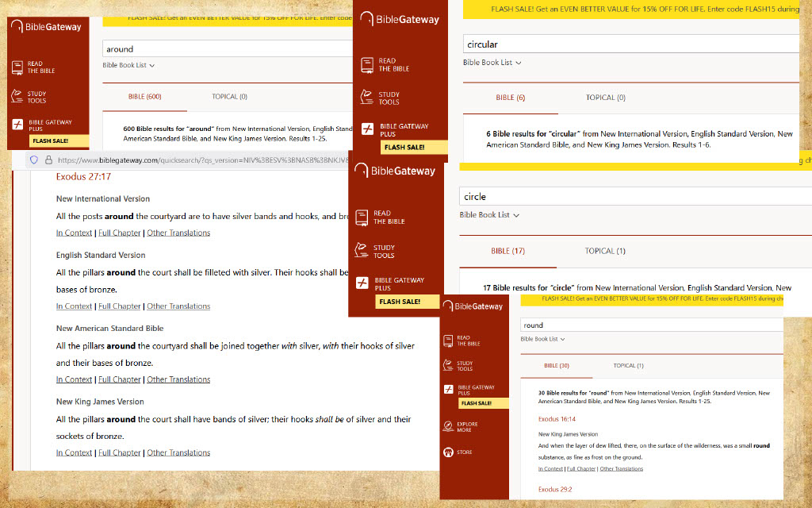Image resolution: width=812 pixels, height=508 pixels.
Task: Click Study Tools icon beside 'circle' search
Action: click(362, 252)
